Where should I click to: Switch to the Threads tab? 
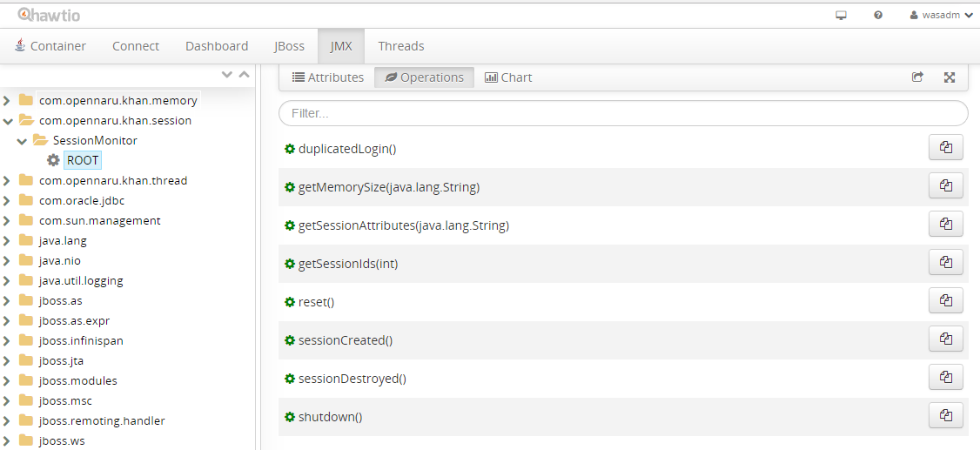(x=401, y=46)
